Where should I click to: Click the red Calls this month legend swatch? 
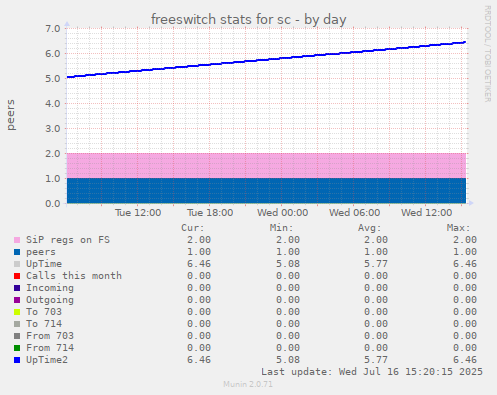pyautogui.click(x=17, y=276)
